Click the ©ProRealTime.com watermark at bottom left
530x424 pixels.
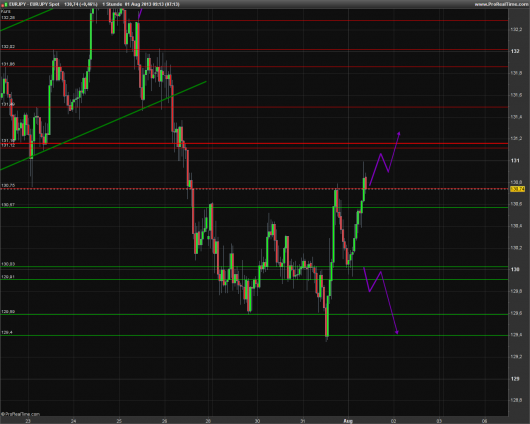(x=20, y=414)
